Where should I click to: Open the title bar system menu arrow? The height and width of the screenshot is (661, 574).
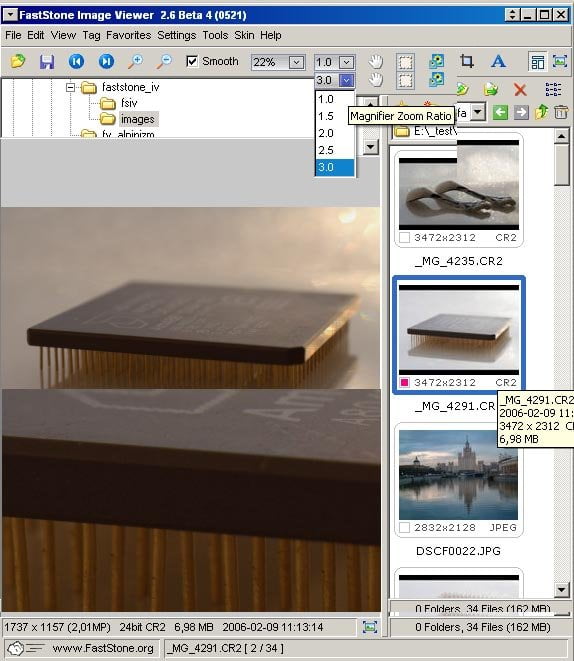pyautogui.click(x=10, y=15)
